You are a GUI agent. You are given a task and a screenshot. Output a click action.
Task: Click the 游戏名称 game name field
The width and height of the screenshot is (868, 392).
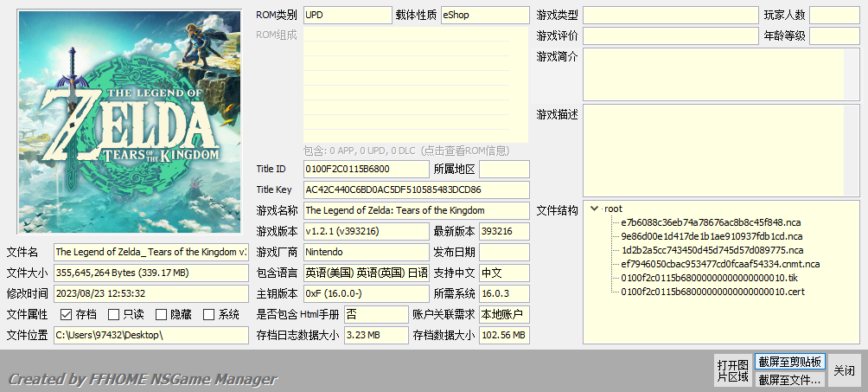point(415,210)
